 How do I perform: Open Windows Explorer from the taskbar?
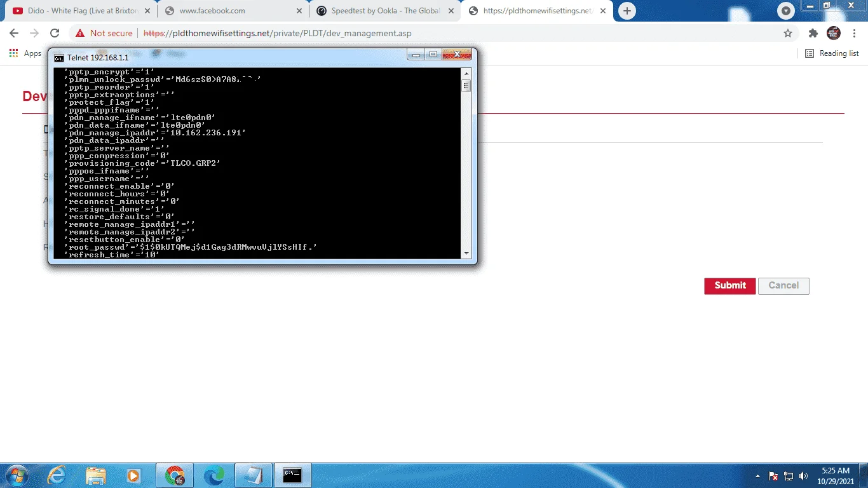tap(96, 475)
